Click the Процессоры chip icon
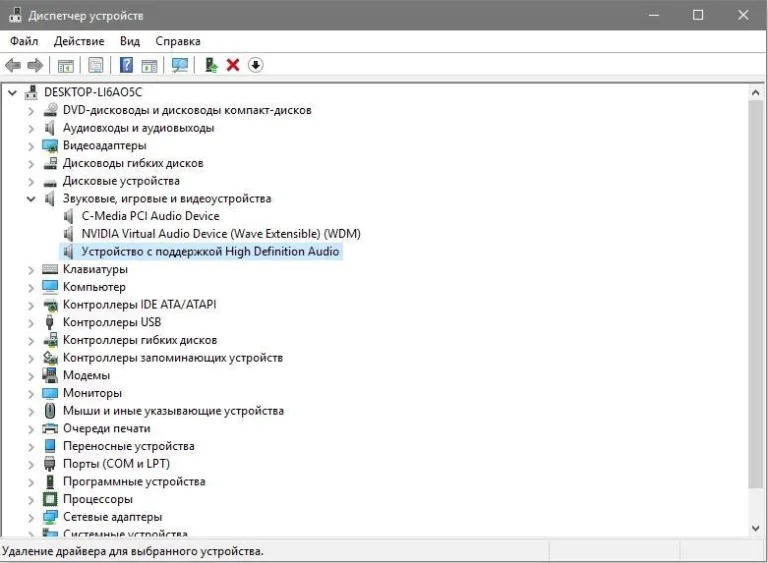This screenshot has height=563, width=768. [50, 499]
